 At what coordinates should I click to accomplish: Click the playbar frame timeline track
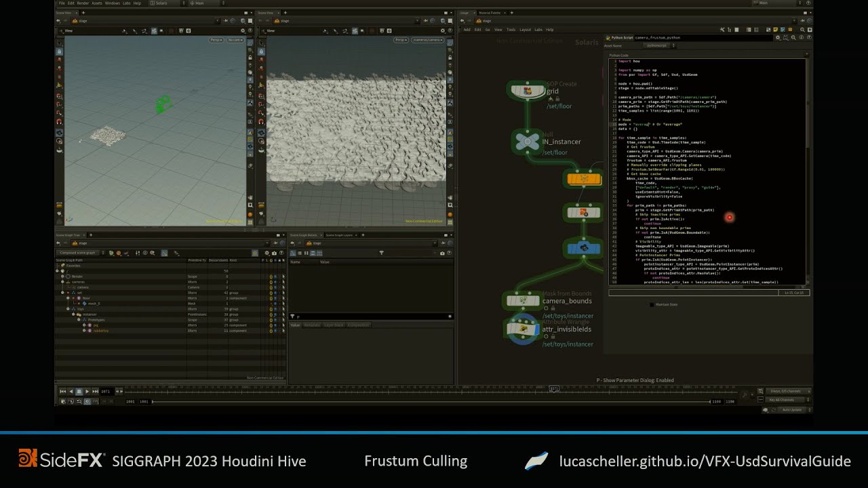(x=432, y=391)
